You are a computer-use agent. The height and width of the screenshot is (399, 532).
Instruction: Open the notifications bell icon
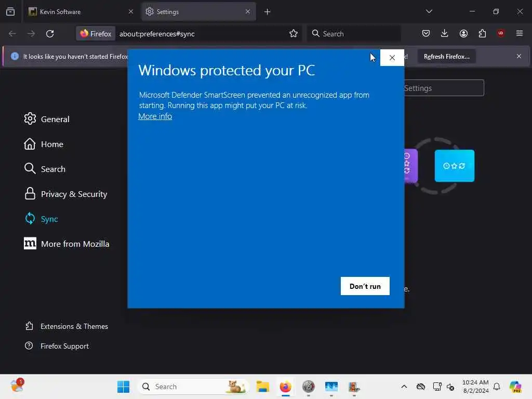coord(497,387)
